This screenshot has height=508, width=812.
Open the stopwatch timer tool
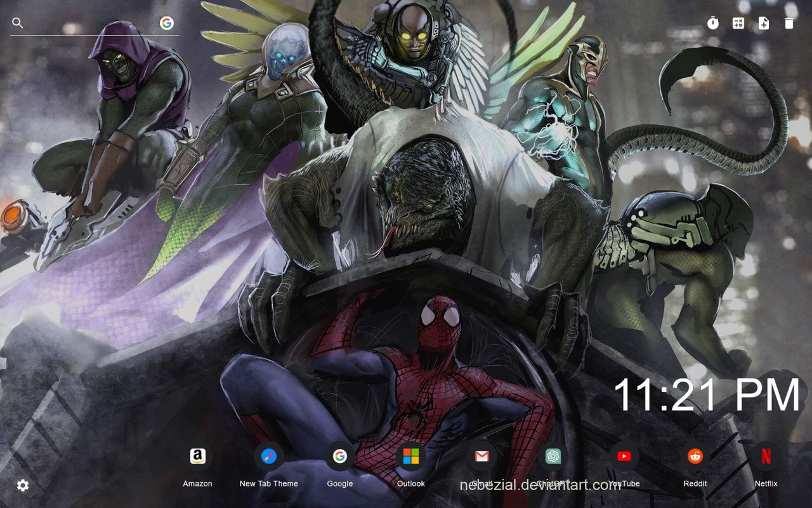[x=713, y=23]
